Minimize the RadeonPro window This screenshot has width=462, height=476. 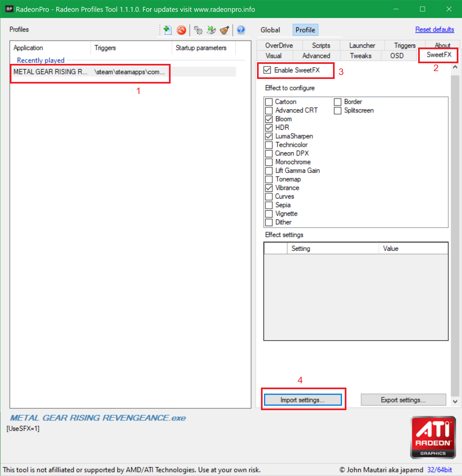396,9
